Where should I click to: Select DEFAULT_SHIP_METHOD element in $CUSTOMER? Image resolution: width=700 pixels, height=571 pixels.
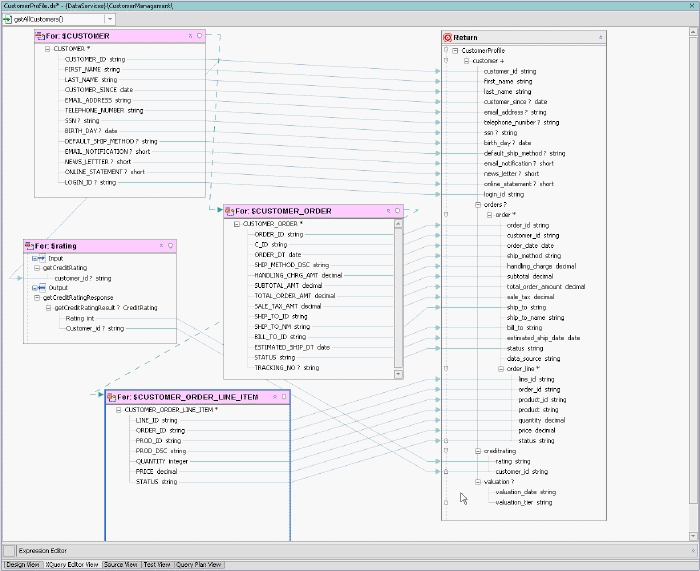click(111, 142)
